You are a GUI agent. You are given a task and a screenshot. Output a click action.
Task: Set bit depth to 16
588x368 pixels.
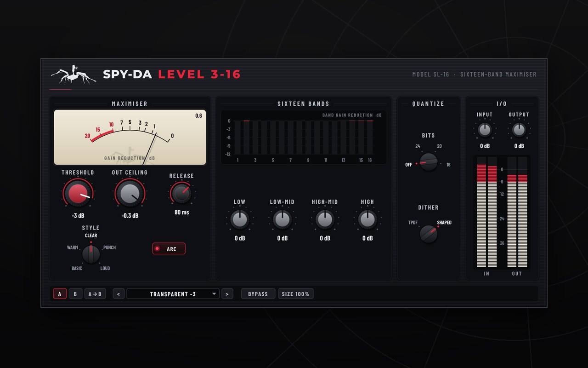point(448,165)
